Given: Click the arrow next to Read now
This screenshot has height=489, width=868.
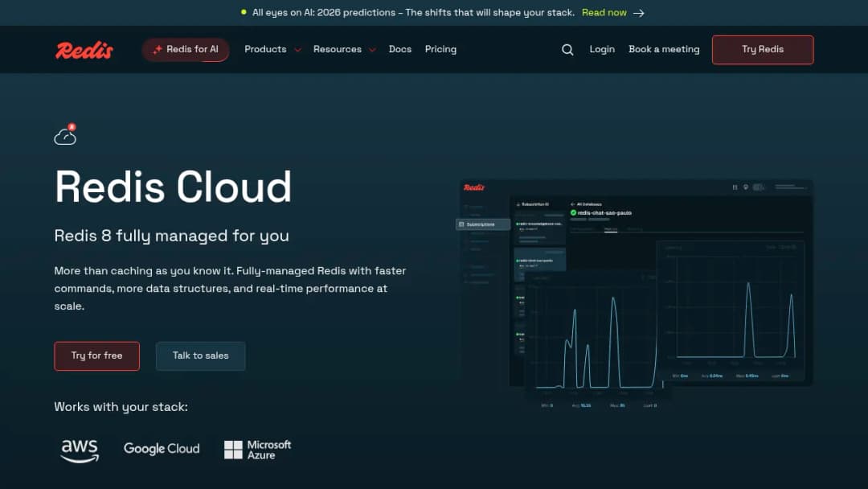Looking at the screenshot, I should pyautogui.click(x=639, y=13).
